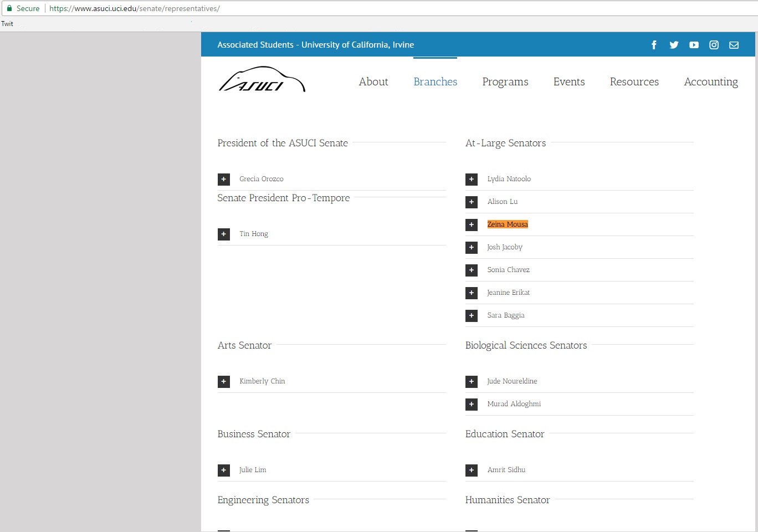Click Associated Students header title
This screenshot has height=532, width=758.
pos(315,45)
